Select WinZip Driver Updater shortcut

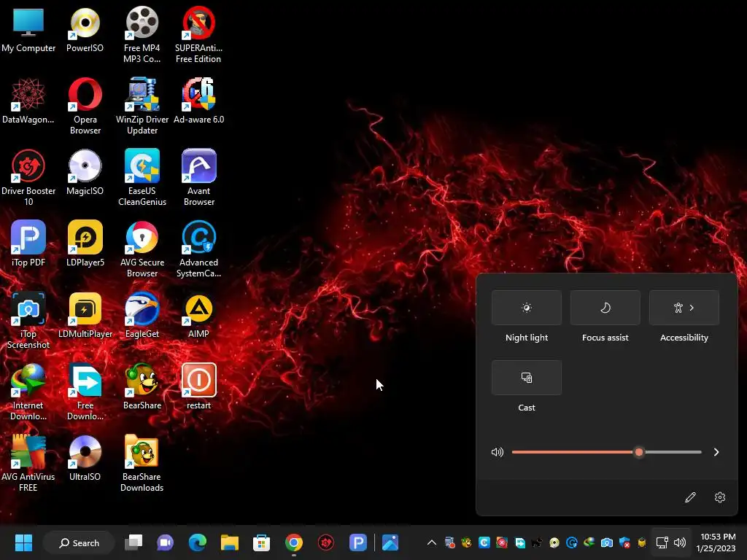coord(142,106)
